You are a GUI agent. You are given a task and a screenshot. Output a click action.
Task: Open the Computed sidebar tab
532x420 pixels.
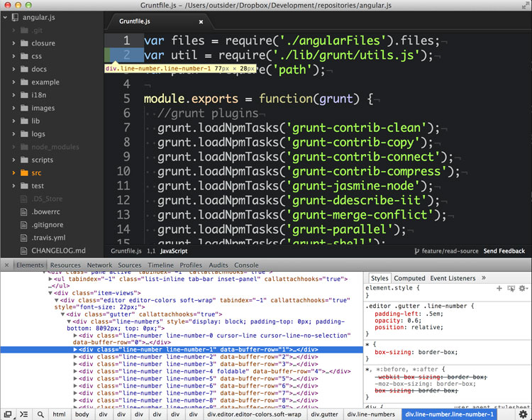pyautogui.click(x=409, y=278)
